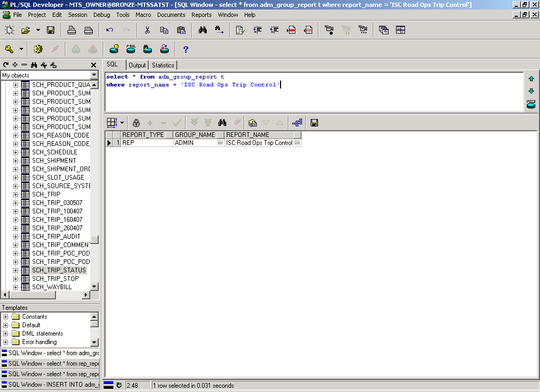Image resolution: width=540 pixels, height=392 pixels.
Task: Expand the Constants template folder
Action: (x=5, y=317)
